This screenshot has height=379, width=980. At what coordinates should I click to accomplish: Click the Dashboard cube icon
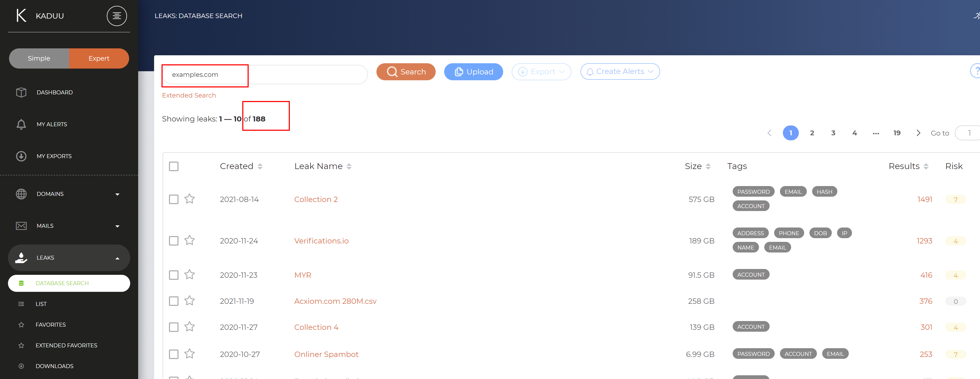[x=21, y=92]
